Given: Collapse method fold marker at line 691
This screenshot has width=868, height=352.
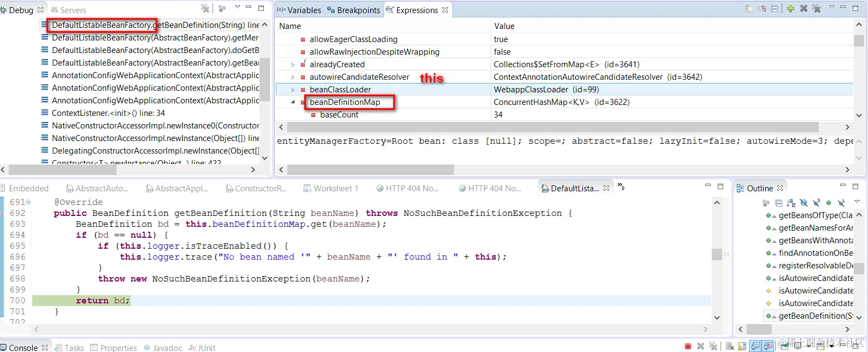Looking at the screenshot, I should tap(28, 202).
